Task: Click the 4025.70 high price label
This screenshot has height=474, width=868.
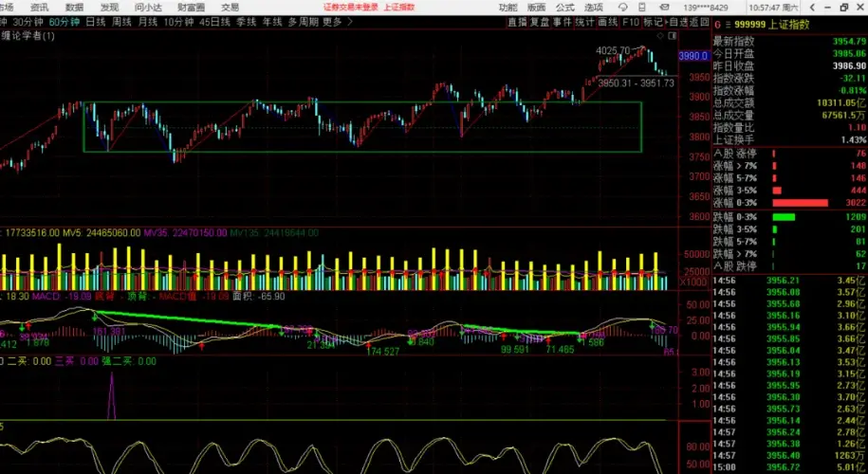Action: tap(613, 50)
